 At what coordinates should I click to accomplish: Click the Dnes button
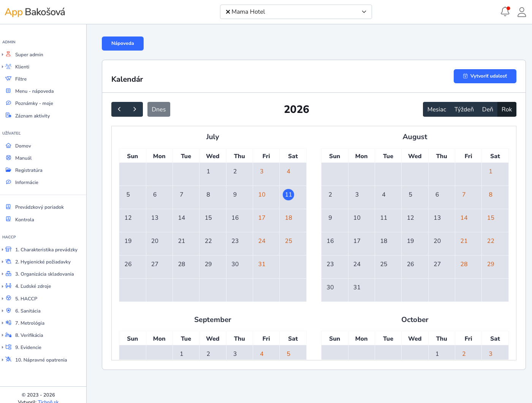159,109
